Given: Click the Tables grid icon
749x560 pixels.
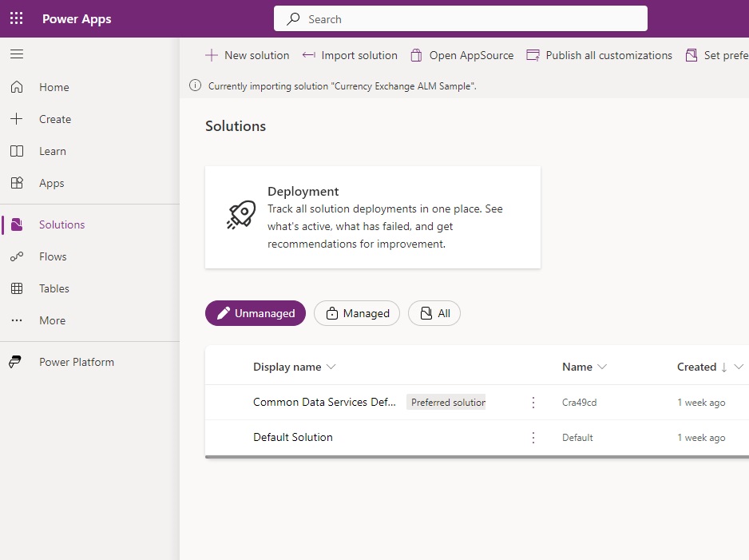Looking at the screenshot, I should pos(17,288).
